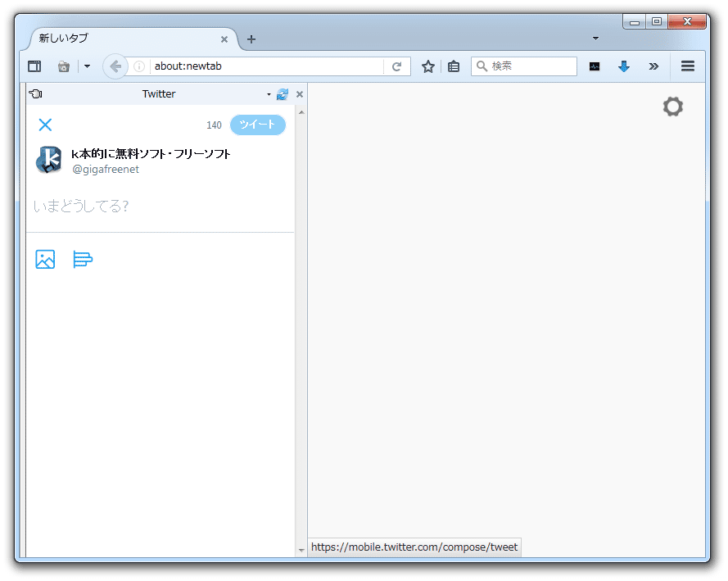Viewport: 728px width, 581px height.
Task: Show site information icon in address bar
Action: pyautogui.click(x=139, y=66)
